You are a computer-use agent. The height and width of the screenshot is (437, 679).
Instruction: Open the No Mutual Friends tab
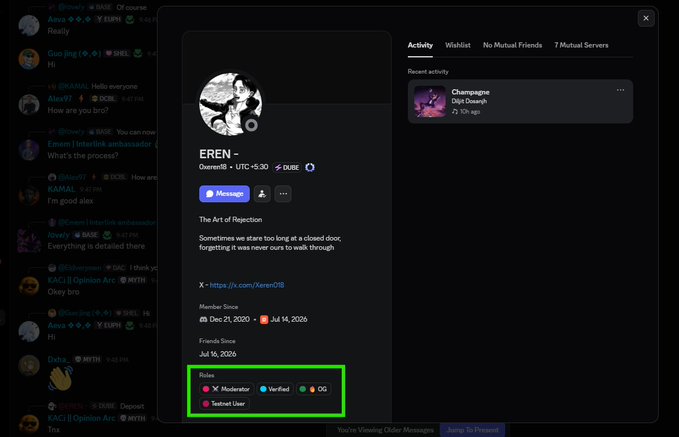coord(512,45)
